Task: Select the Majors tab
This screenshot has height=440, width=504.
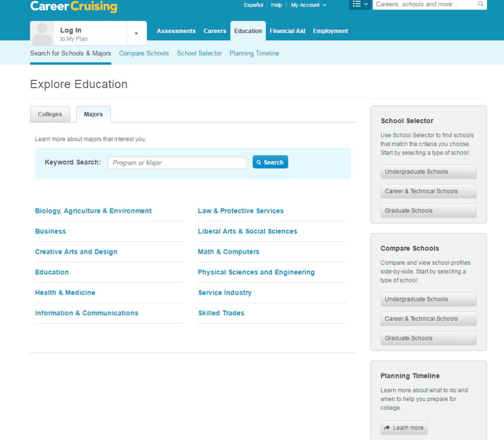Action: click(x=93, y=114)
